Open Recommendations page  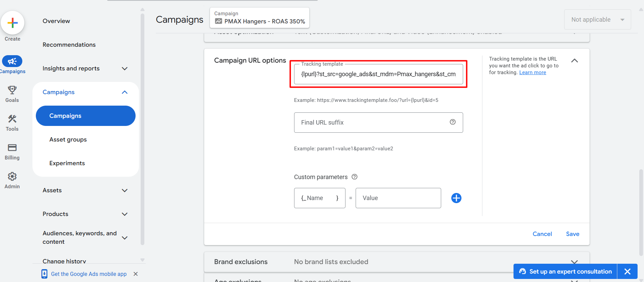click(69, 45)
